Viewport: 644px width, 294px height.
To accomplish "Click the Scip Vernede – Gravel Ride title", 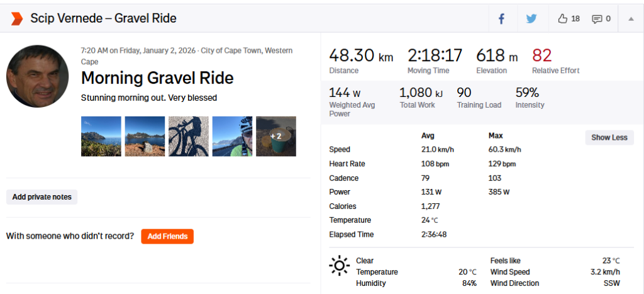I will point(104,18).
